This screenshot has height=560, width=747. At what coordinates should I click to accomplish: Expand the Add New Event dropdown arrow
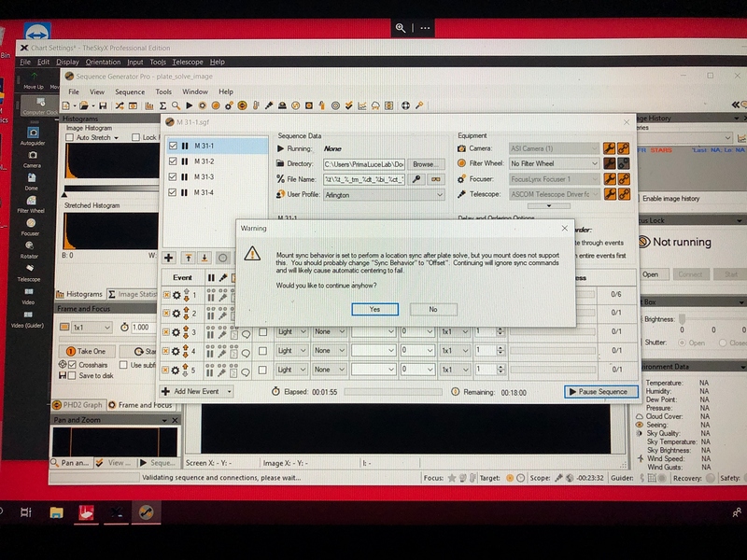(229, 391)
